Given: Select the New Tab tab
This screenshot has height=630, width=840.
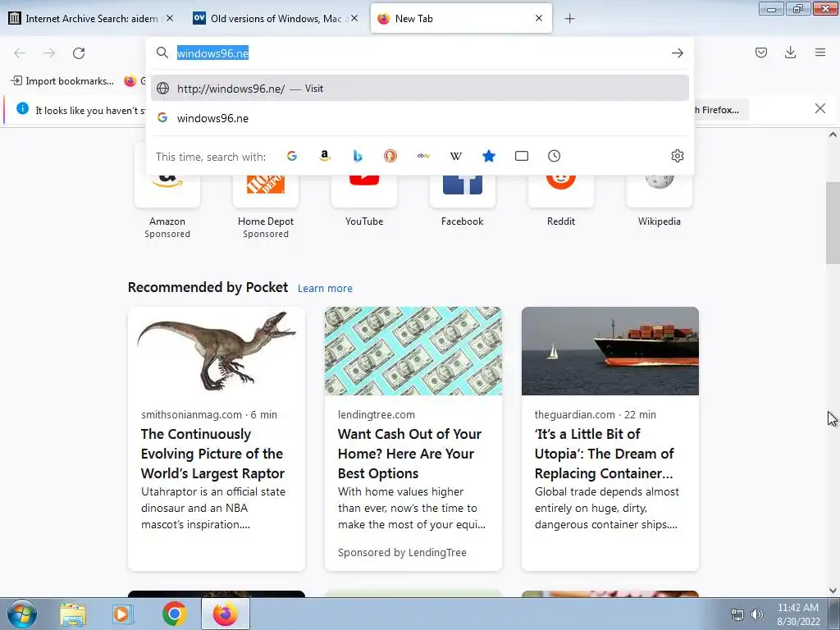Looking at the screenshot, I should pos(461,19).
